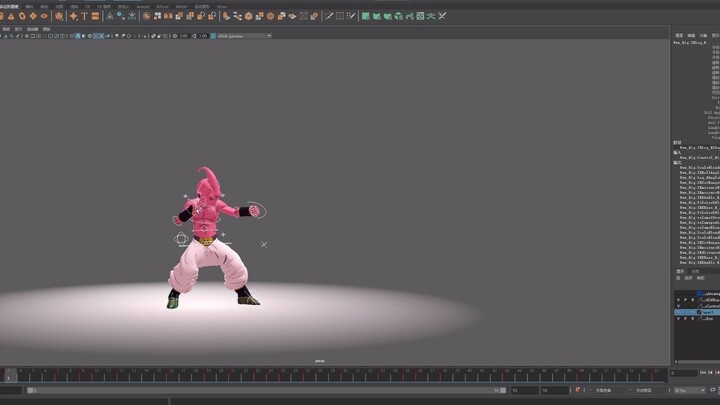Screen dimensions: 720x405
Task: Toggle P playback on the IKGdBus layer
Action: [684, 299]
